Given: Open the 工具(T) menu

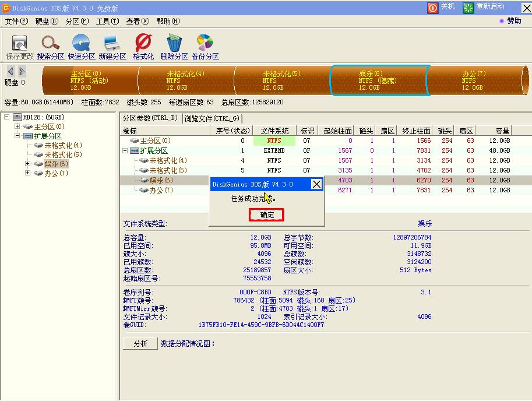Looking at the screenshot, I should (108, 22).
